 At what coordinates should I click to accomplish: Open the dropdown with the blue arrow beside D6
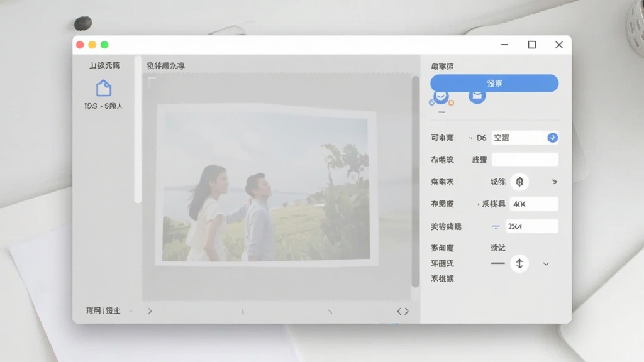tap(525, 138)
